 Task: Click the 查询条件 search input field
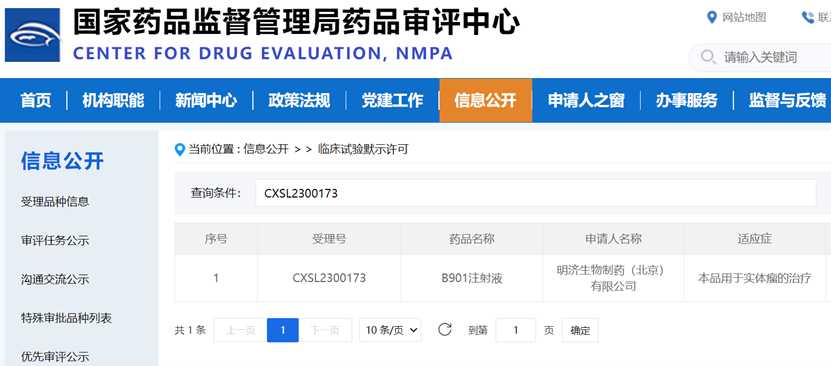coord(536,193)
